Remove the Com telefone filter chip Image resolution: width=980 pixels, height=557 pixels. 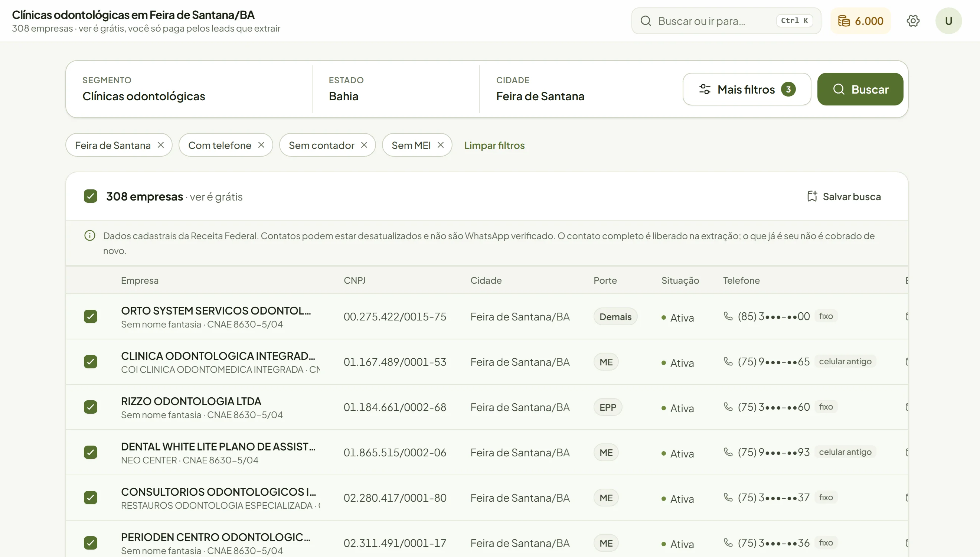pyautogui.click(x=261, y=145)
